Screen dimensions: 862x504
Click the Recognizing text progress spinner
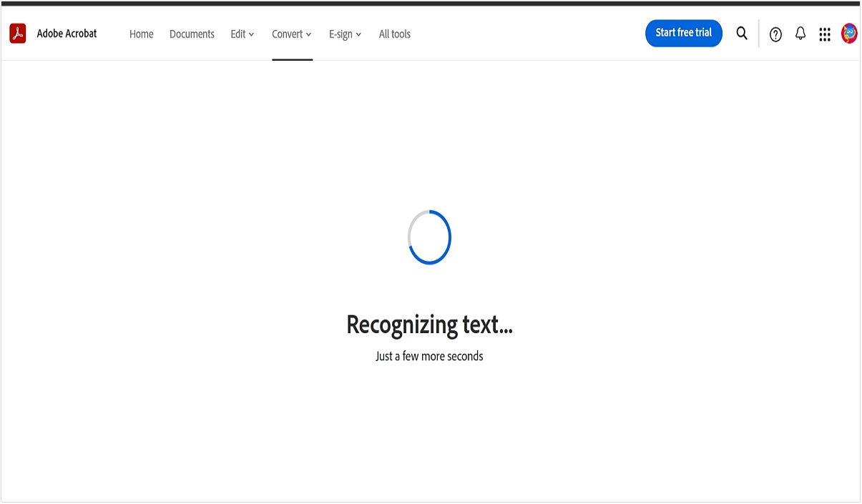429,237
